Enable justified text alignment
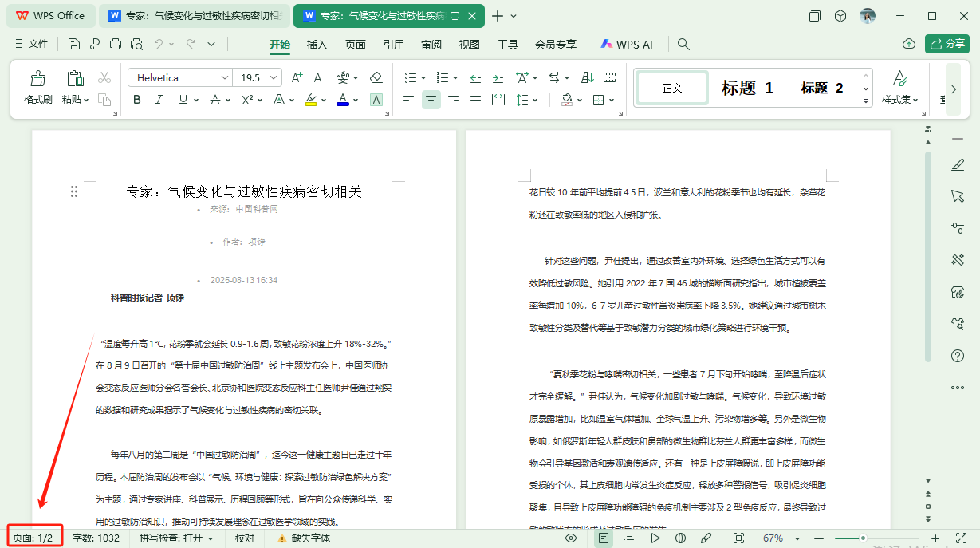Image resolution: width=980 pixels, height=548 pixels. pos(475,99)
